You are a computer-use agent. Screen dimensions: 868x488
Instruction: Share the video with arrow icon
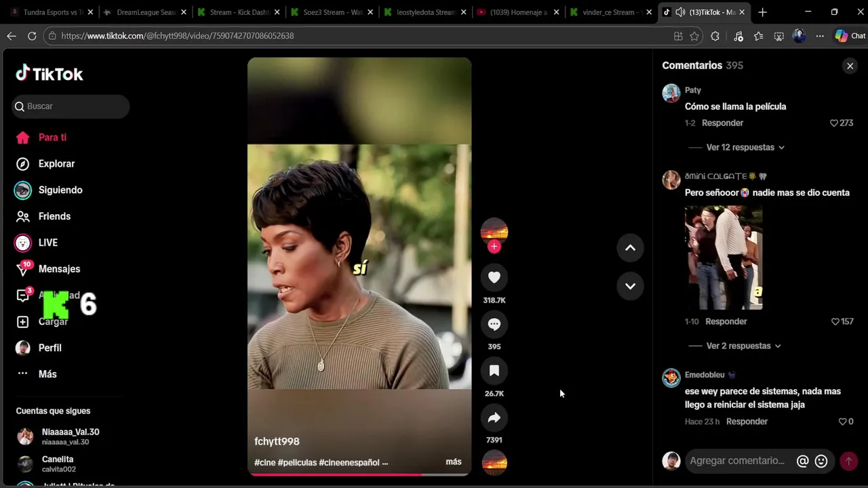coord(494,418)
